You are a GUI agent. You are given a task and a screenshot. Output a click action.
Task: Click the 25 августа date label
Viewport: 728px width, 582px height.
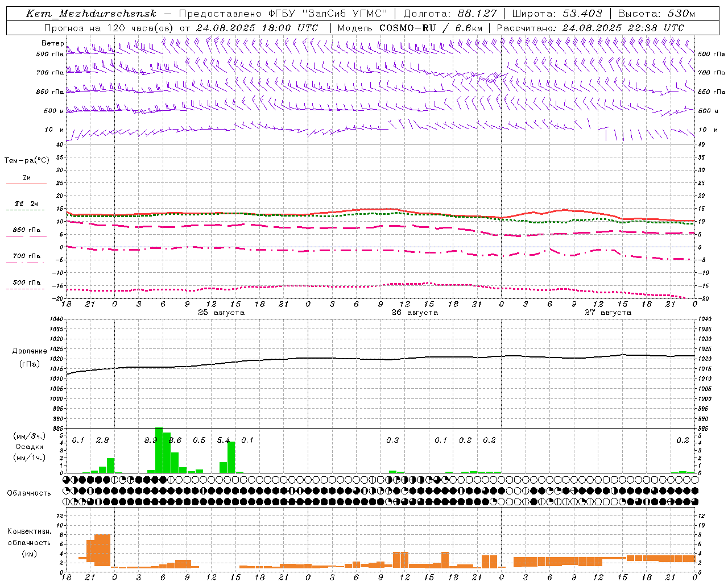(x=221, y=313)
